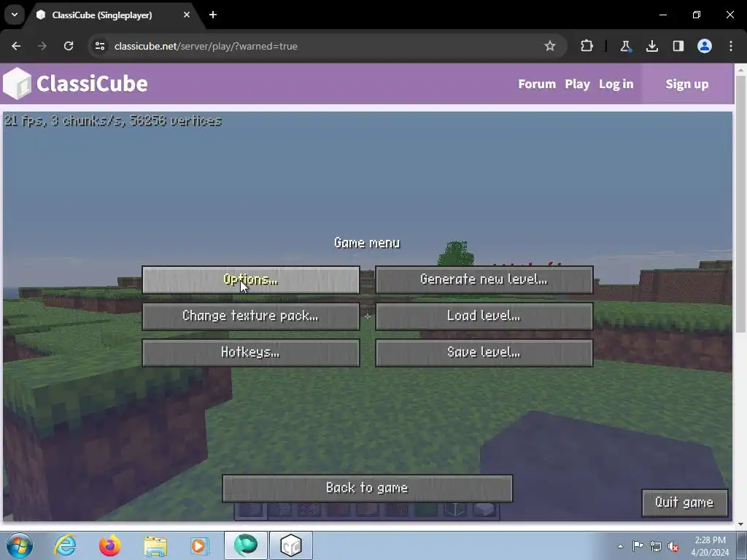747x560 pixels.
Task: Click the scrollbar down arrow
Action: [x=740, y=524]
